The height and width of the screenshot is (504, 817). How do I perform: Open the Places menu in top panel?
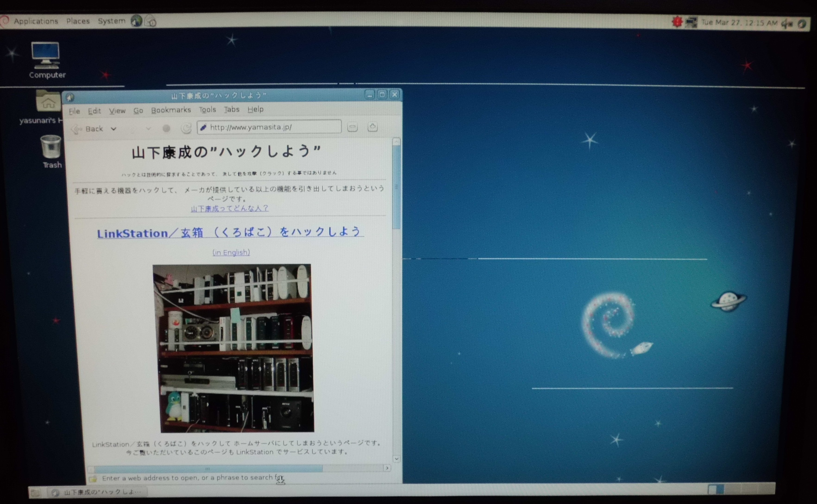[x=78, y=21]
